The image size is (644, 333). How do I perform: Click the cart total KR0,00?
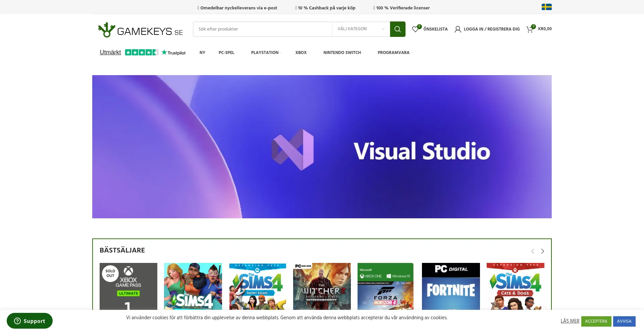click(x=545, y=29)
